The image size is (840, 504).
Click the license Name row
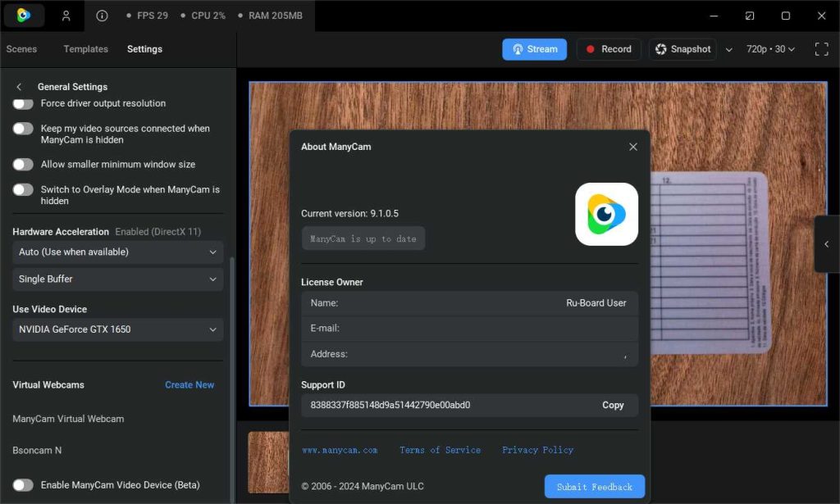point(469,303)
